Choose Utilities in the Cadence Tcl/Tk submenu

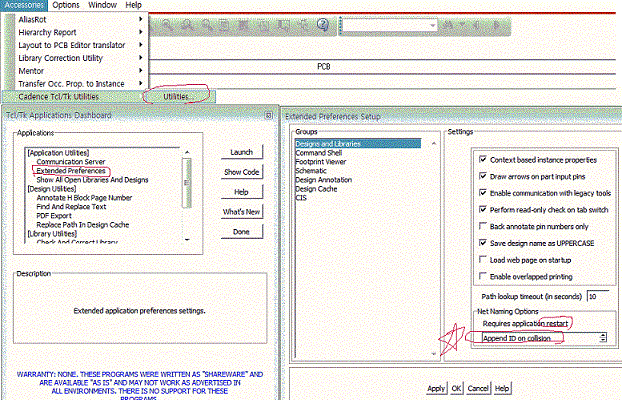[176, 96]
